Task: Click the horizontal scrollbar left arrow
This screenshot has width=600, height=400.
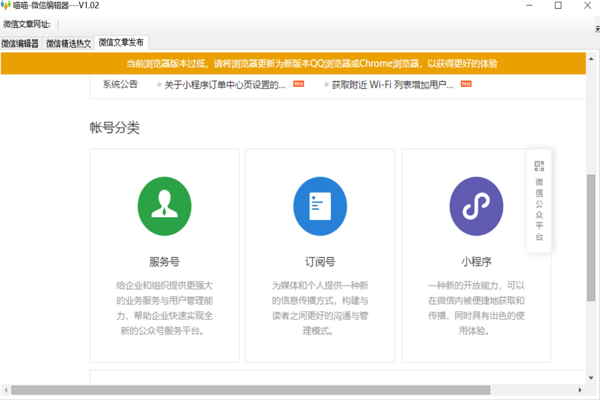Action: 6,389
